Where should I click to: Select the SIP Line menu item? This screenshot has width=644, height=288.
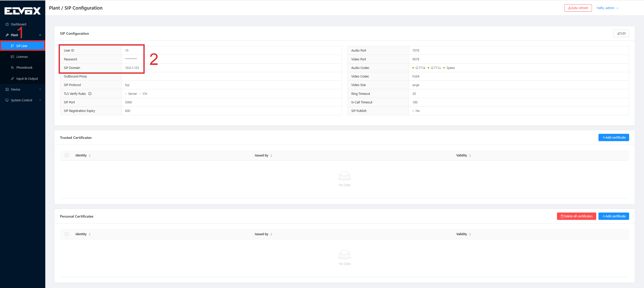[x=22, y=46]
